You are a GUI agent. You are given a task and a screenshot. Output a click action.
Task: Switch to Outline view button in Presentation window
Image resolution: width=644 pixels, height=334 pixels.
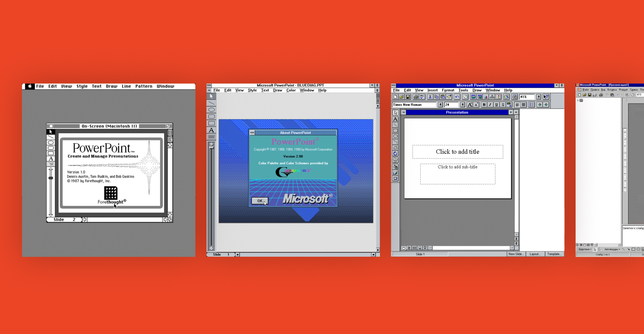click(409, 248)
